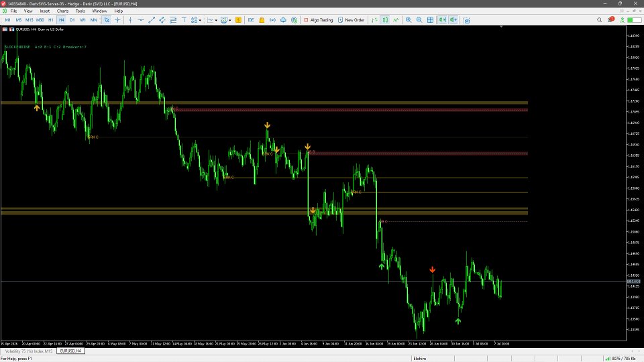Switch to Volatility 75 (1s) Index,M15 tab

(28, 351)
